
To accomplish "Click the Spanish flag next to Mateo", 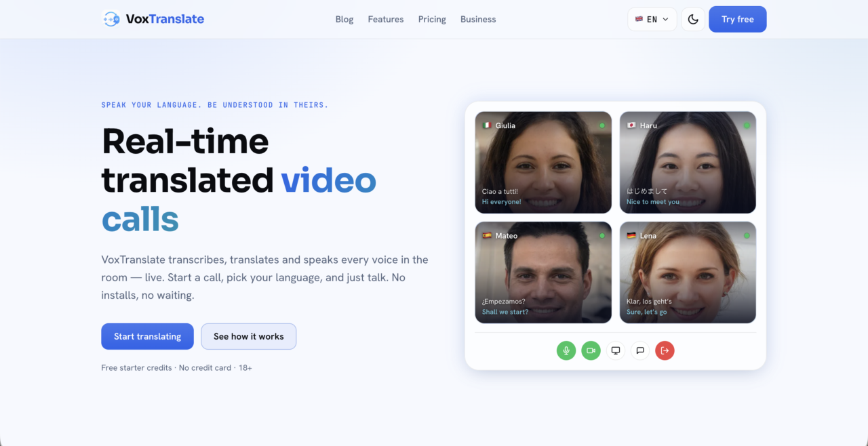I will 486,236.
